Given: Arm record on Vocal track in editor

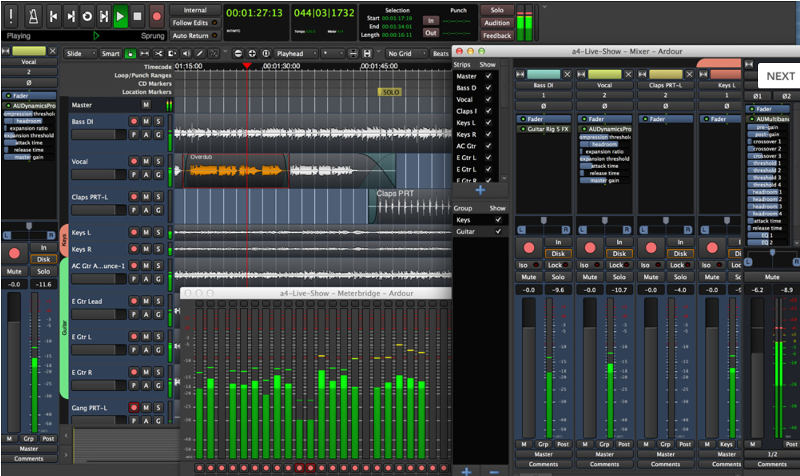Looking at the screenshot, I should click(134, 161).
